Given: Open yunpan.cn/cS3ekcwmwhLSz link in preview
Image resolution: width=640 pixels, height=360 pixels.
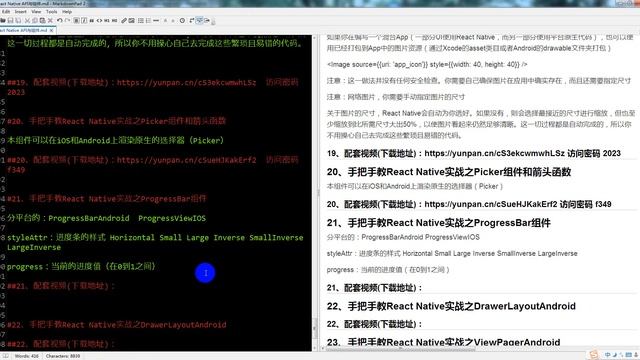Looking at the screenshot, I should pos(495,153).
